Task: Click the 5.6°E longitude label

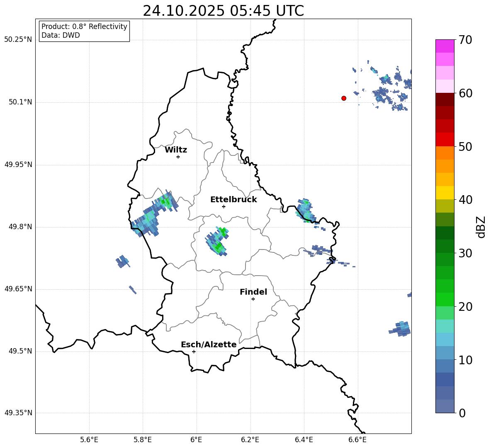Action: (89, 440)
